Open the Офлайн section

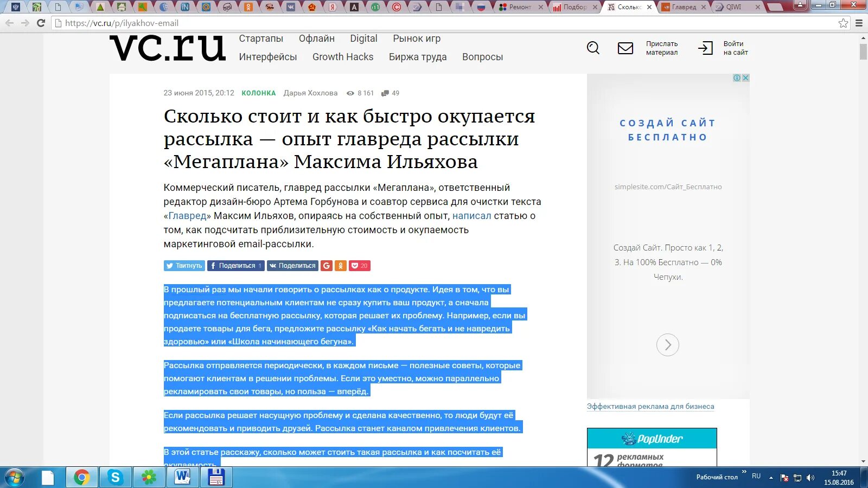[317, 38]
